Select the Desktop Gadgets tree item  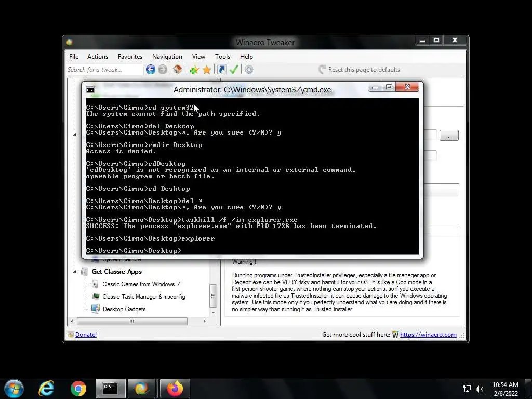124,309
